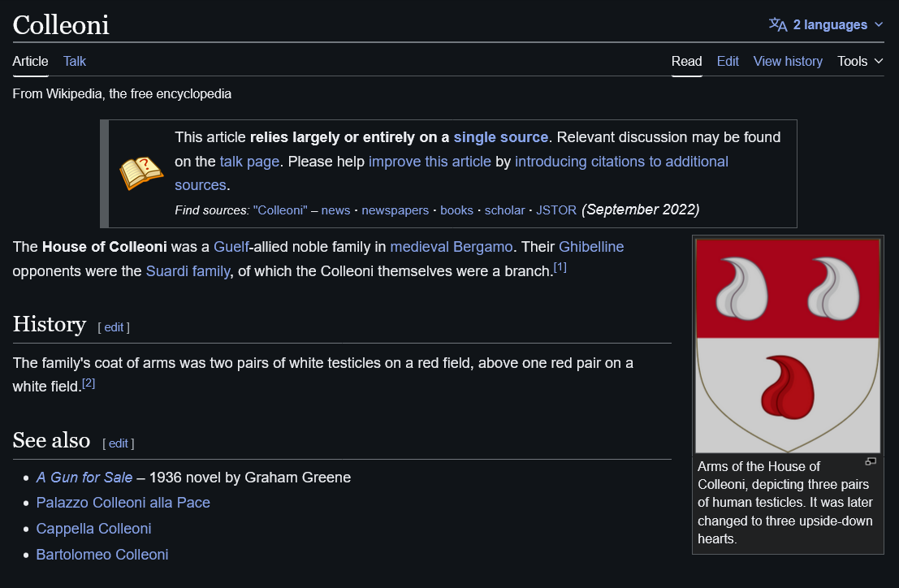
Task: Click the image caption 'Arms of the House of Colleoni'
Action: [x=759, y=475]
